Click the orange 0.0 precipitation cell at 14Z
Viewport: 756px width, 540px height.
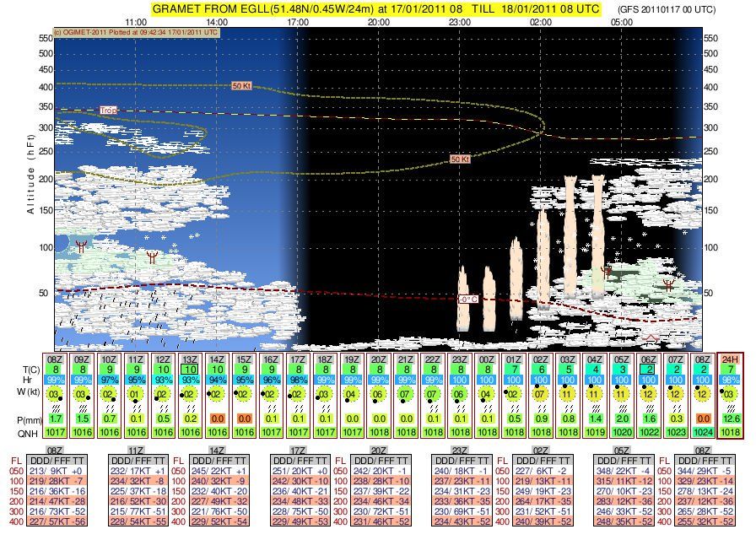click(218, 416)
